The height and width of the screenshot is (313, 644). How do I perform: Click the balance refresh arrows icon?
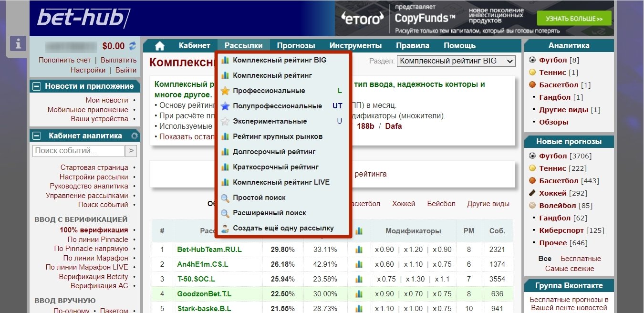pyautogui.click(x=132, y=46)
